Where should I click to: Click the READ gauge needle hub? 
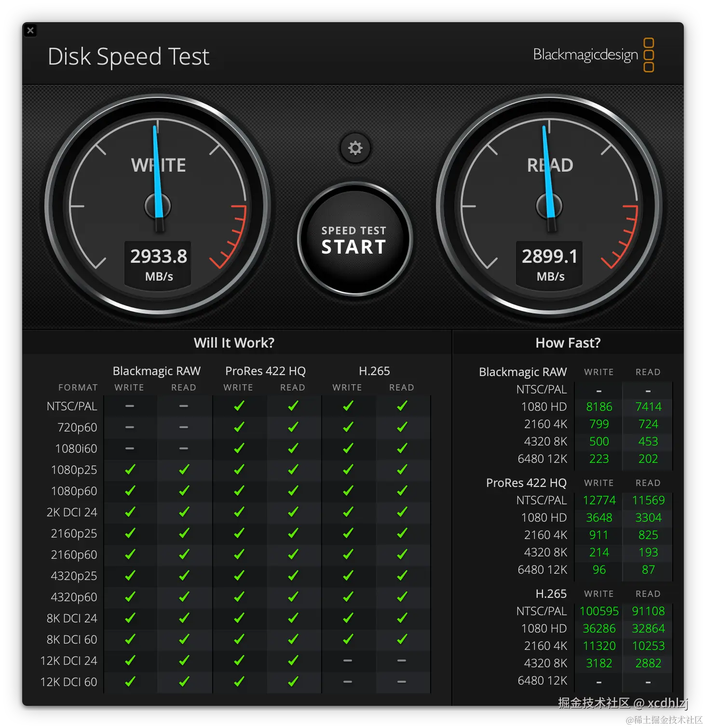point(549,206)
